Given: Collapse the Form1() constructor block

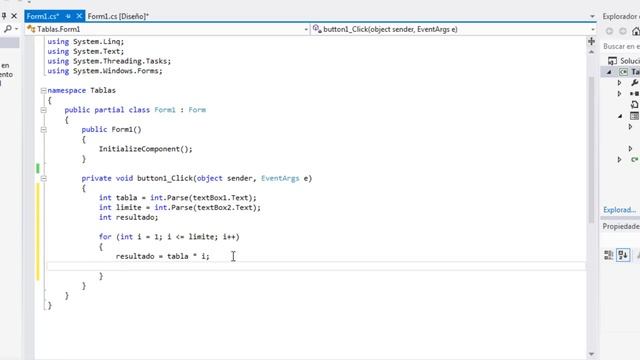Looking at the screenshot, I should (x=43, y=130).
